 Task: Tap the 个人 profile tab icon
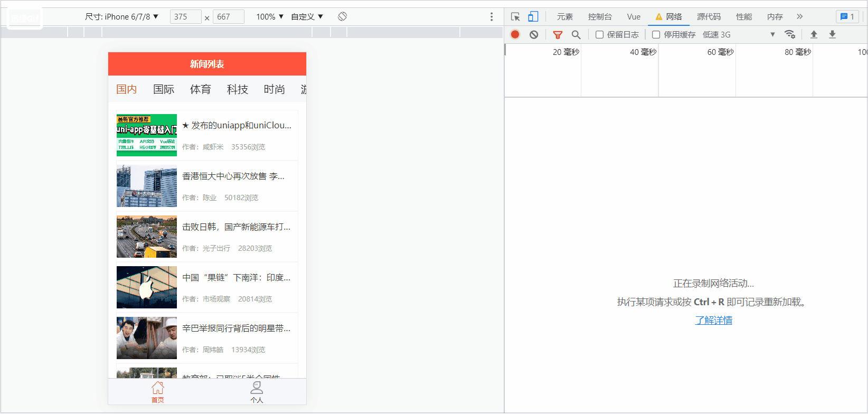pyautogui.click(x=257, y=392)
